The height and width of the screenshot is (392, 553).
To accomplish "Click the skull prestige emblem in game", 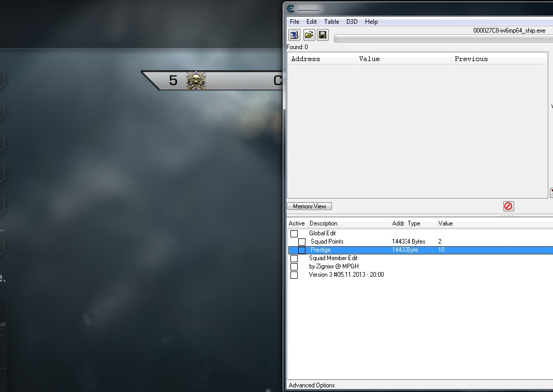I will [x=196, y=80].
